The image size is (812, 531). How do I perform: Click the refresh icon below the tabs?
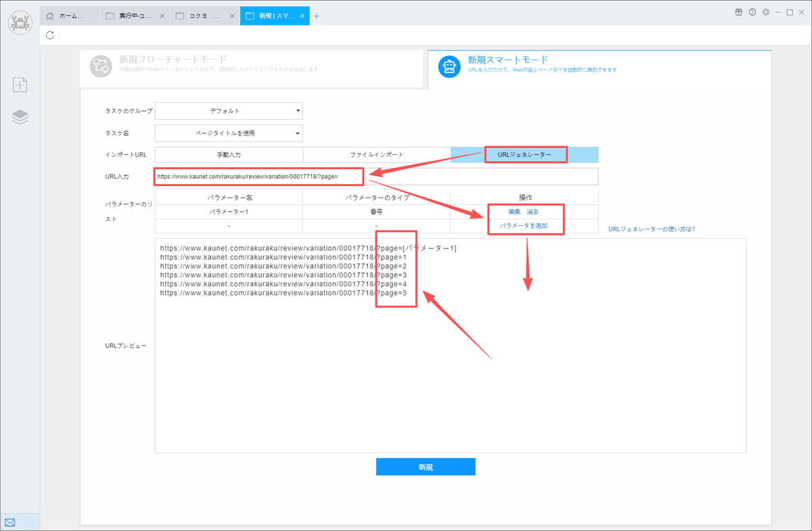coord(50,35)
